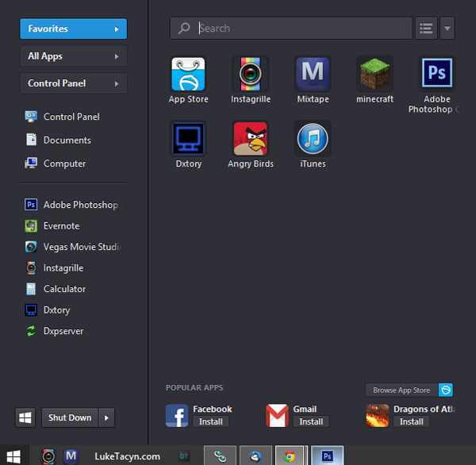Select the All Apps tab
The height and width of the screenshot is (465, 476).
point(74,56)
